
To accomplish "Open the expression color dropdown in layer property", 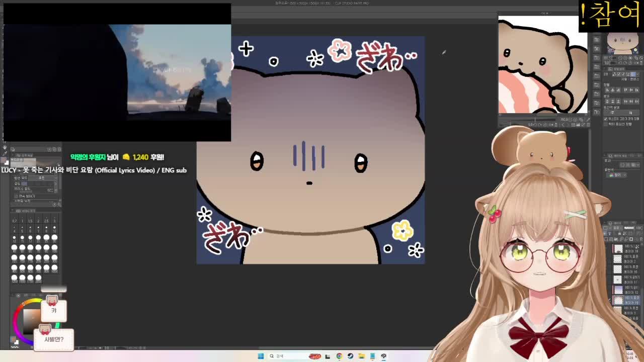I will [616, 175].
